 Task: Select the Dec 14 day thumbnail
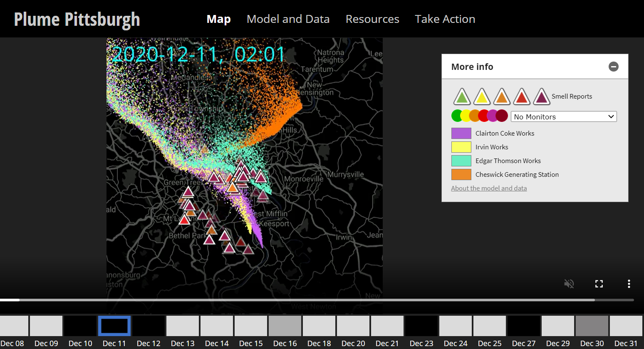[x=217, y=326]
